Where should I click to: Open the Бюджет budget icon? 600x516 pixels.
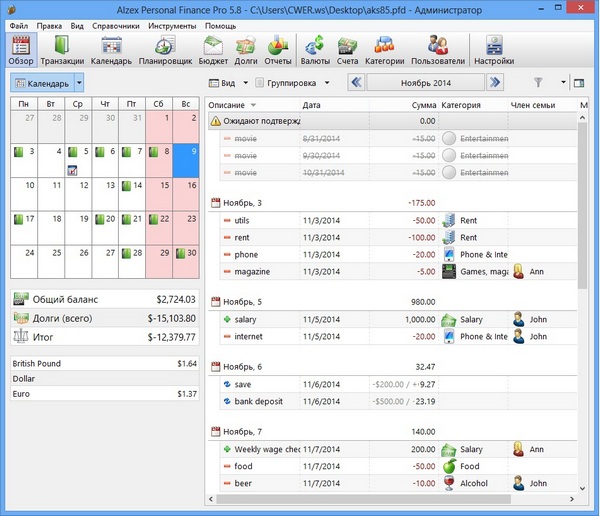click(x=214, y=49)
